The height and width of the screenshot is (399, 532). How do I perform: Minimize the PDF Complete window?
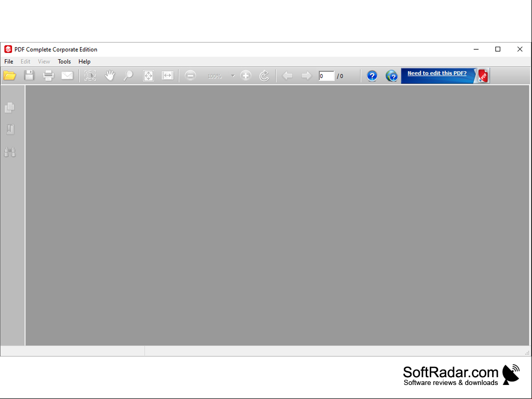point(476,49)
